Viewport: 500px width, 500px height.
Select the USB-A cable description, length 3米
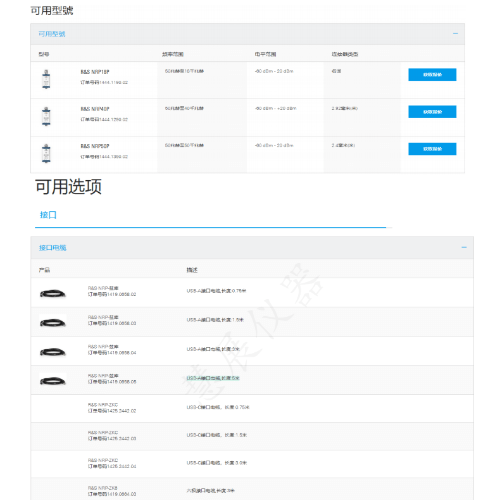pyautogui.click(x=213, y=349)
